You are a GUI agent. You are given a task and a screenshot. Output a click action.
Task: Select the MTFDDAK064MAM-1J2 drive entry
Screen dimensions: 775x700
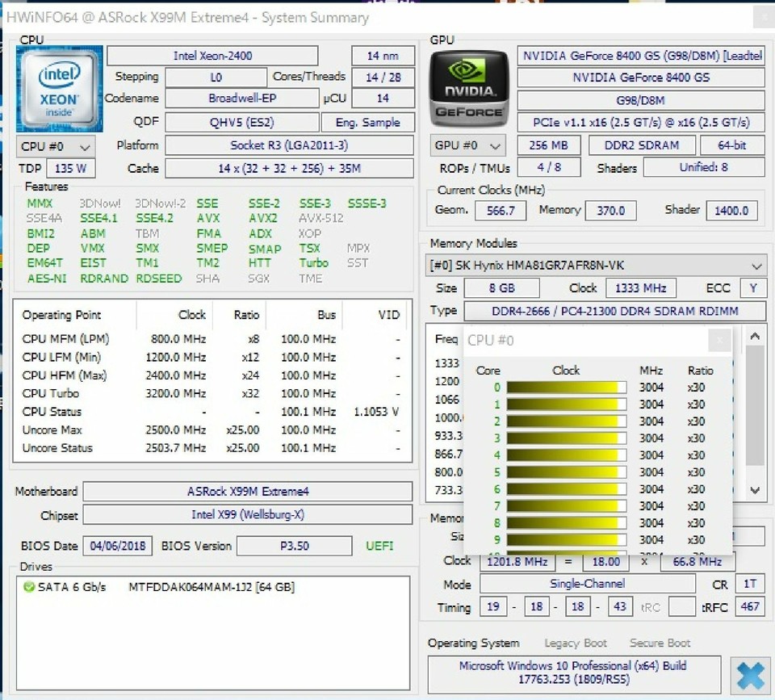(x=212, y=587)
